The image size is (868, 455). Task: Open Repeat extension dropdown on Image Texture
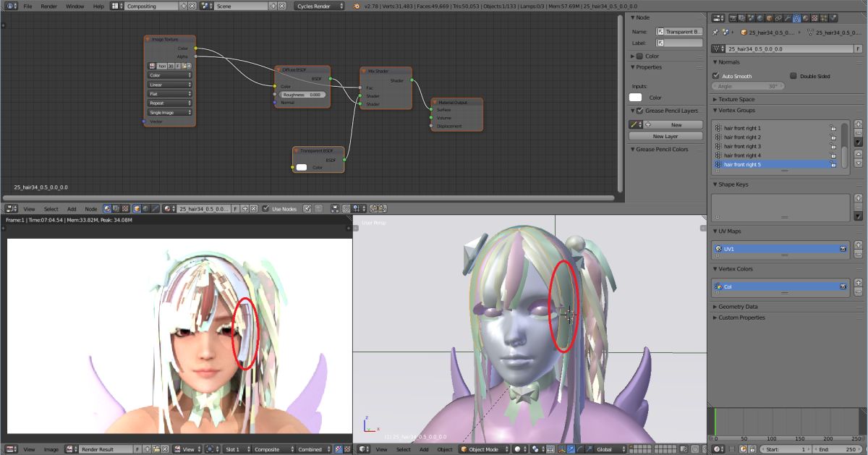pyautogui.click(x=170, y=103)
